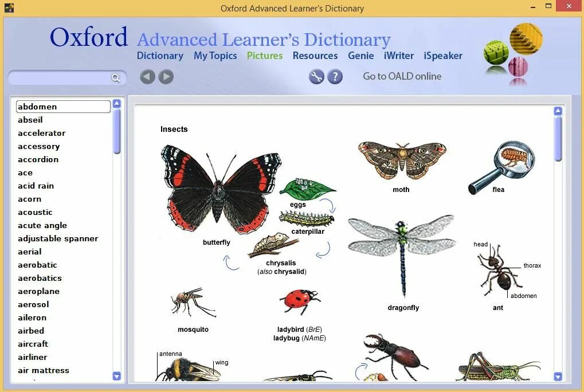Screen dimensions: 584x392
Task: Select 'abseil' in the word list
Action: (x=30, y=120)
